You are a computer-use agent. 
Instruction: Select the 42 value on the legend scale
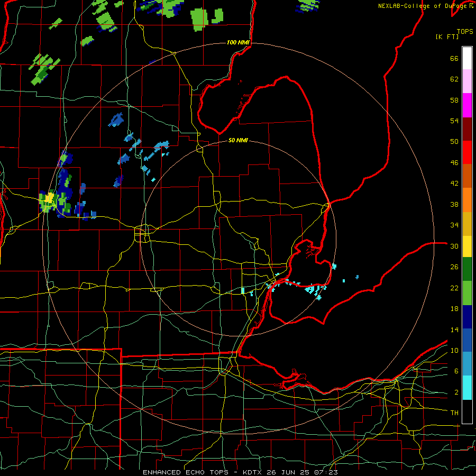click(454, 184)
